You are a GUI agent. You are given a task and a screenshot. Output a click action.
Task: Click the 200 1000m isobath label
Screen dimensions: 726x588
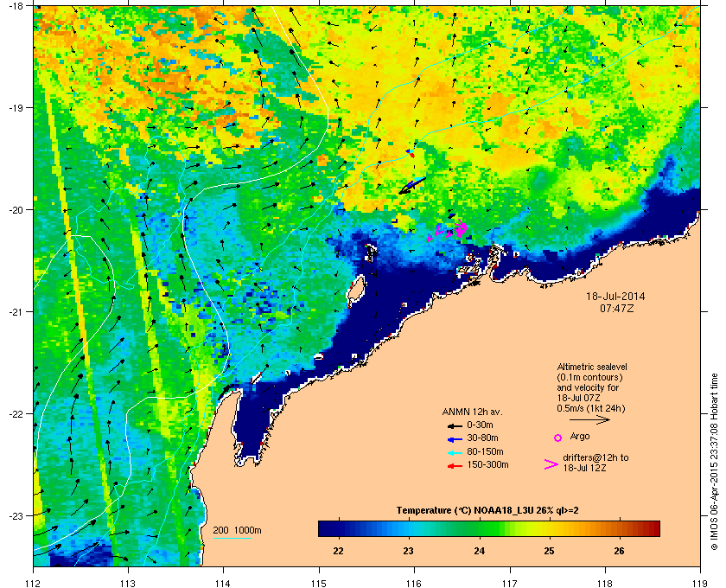tap(237, 531)
